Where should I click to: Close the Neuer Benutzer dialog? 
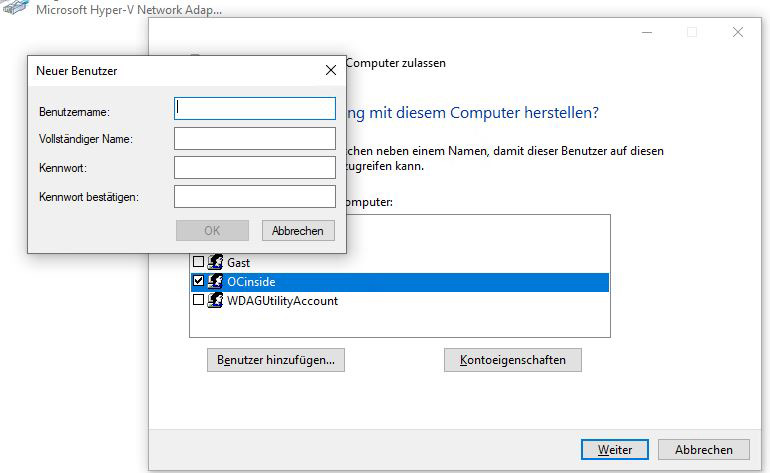(331, 70)
